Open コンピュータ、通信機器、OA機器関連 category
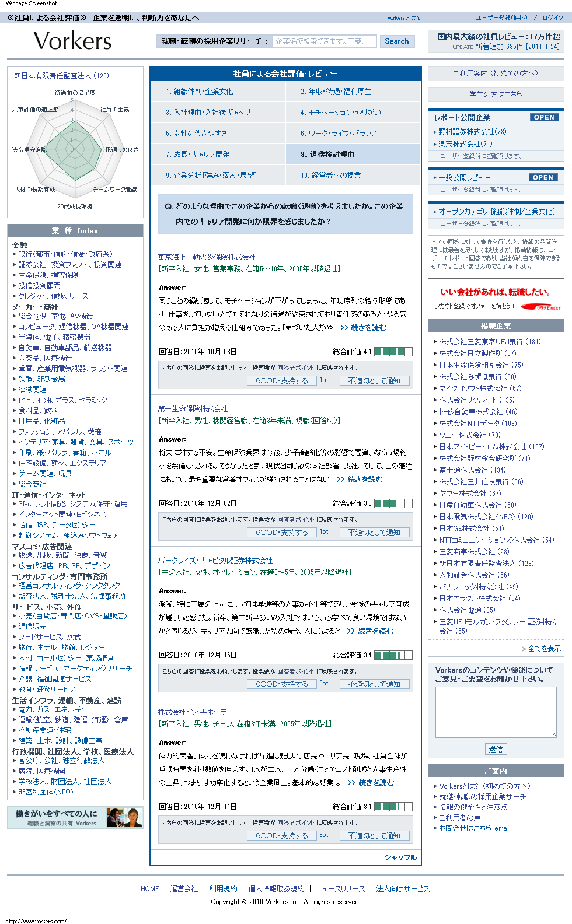Screen dimensions: 572x924 (x=74, y=327)
